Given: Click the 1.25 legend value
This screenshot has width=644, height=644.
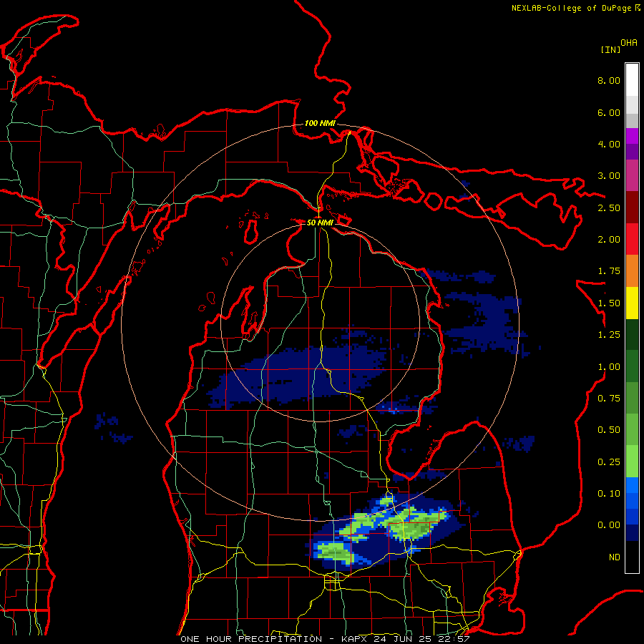Looking at the screenshot, I should [609, 335].
